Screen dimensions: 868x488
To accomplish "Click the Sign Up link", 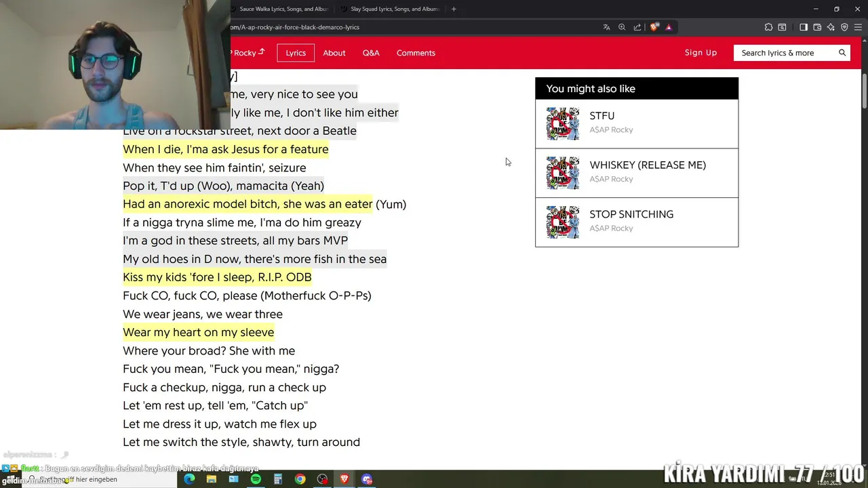I will coord(701,53).
